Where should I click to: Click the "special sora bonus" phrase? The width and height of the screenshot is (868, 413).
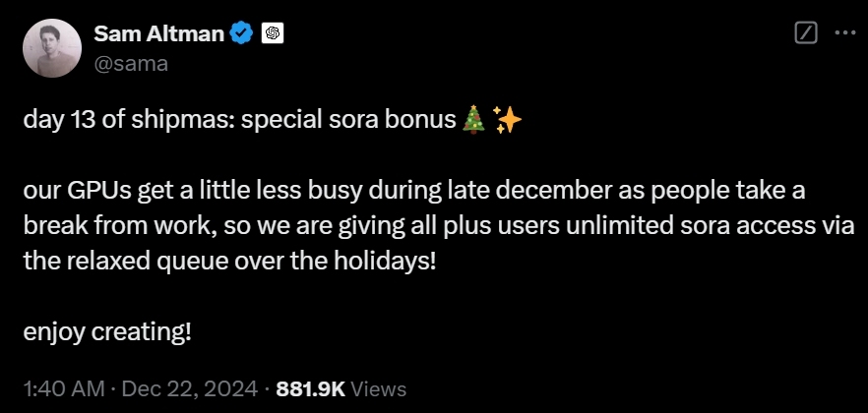point(364,120)
